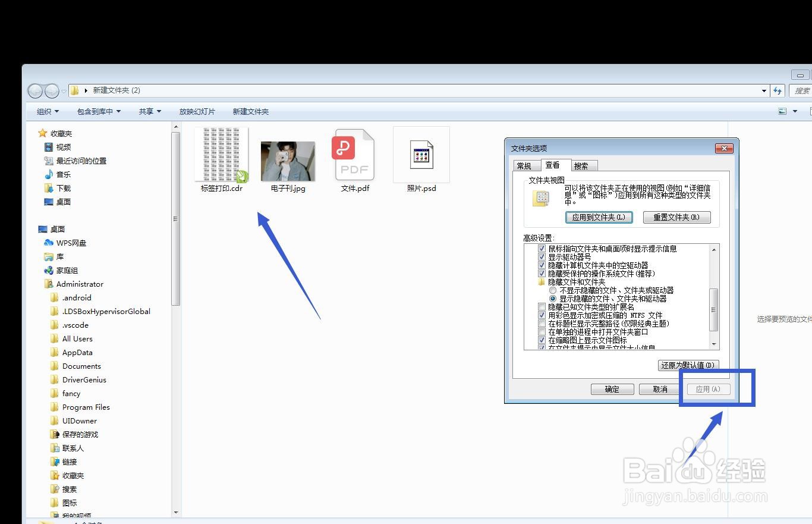This screenshot has width=812, height=524.
Task: Open the 标签打印.cdr CorelDRAW file
Action: click(221, 155)
